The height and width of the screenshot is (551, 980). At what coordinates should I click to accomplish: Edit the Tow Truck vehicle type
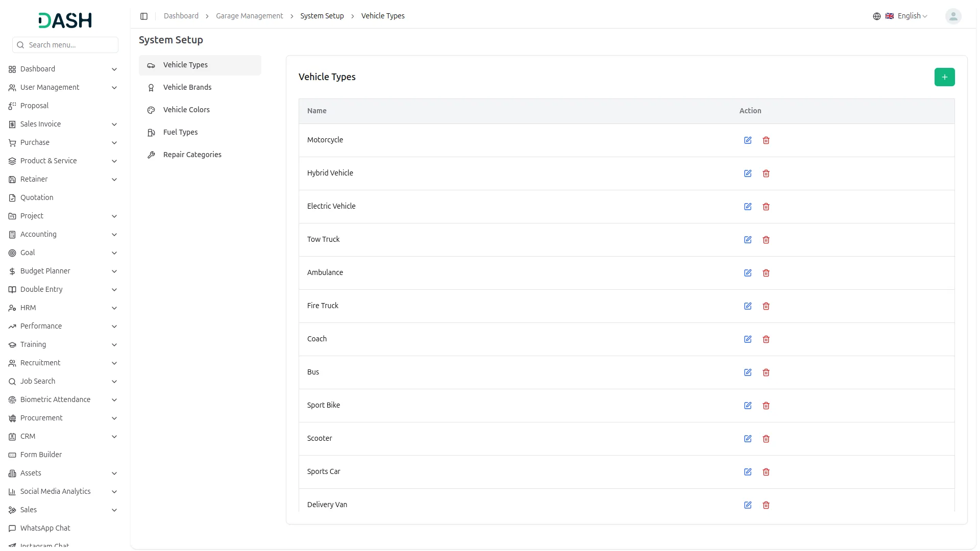pyautogui.click(x=748, y=240)
